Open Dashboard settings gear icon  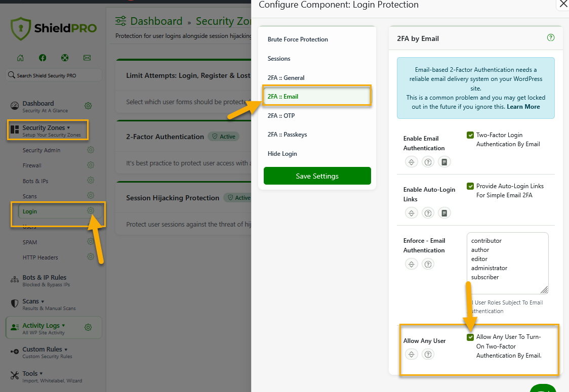tap(88, 106)
